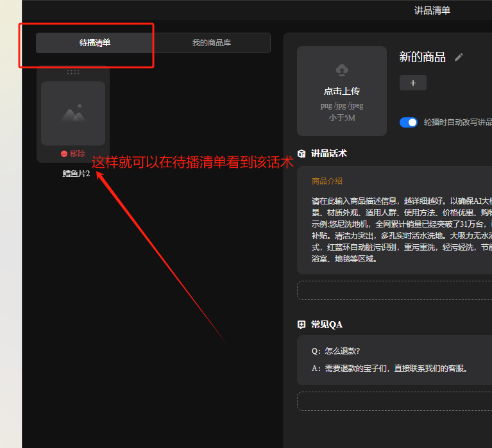
Task: Click the red 移除 minus icon
Action: point(64,154)
